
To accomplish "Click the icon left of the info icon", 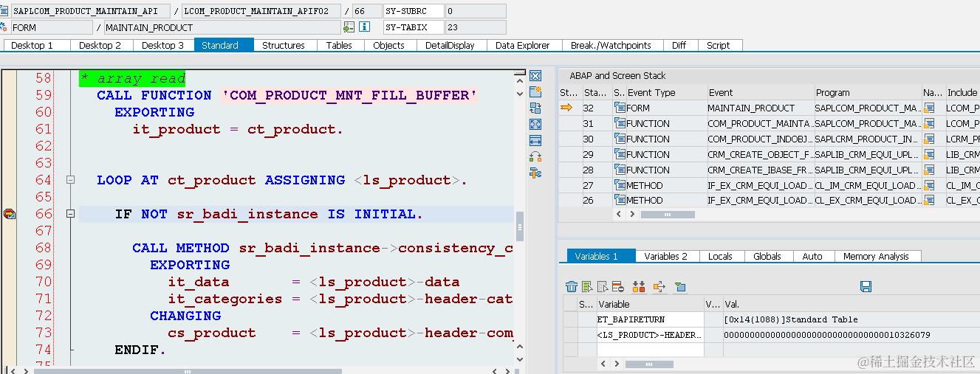I will point(349,27).
